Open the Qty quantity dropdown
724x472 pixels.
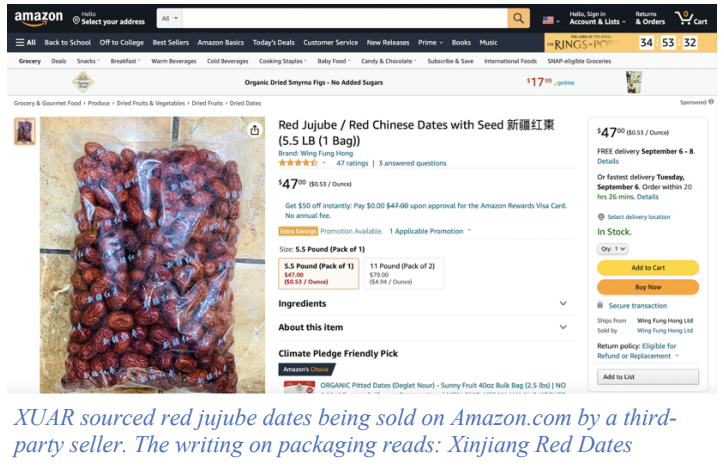(612, 249)
